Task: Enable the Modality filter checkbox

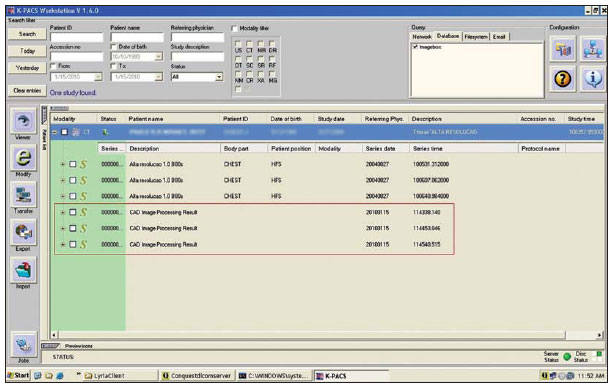Action: click(x=234, y=29)
